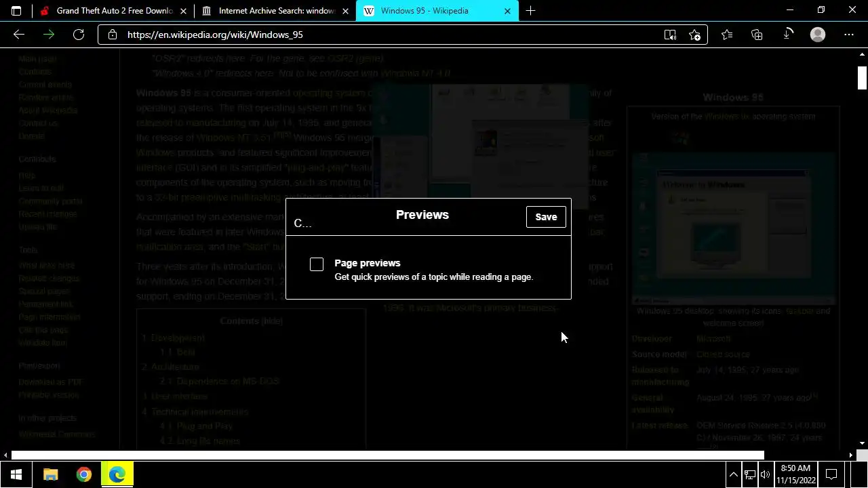
Task: Show the Downloads panel
Action: click(x=788, y=35)
